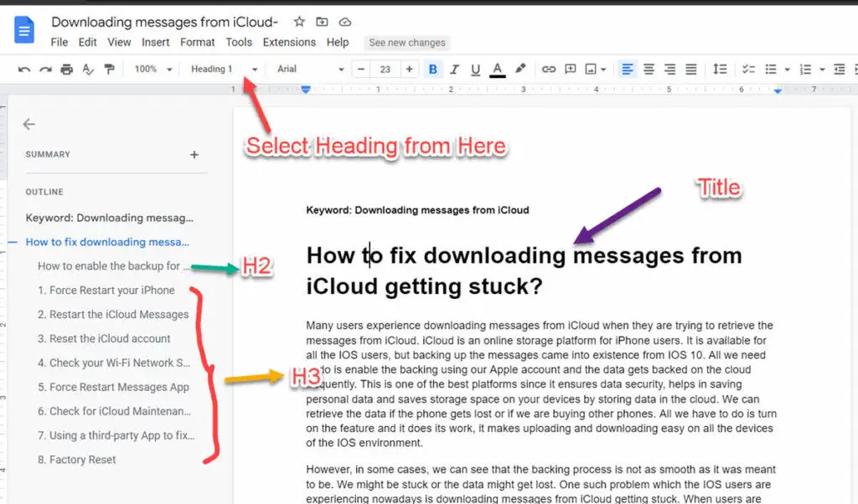Increase font size with plus button
The height and width of the screenshot is (504, 858).
pyautogui.click(x=409, y=69)
